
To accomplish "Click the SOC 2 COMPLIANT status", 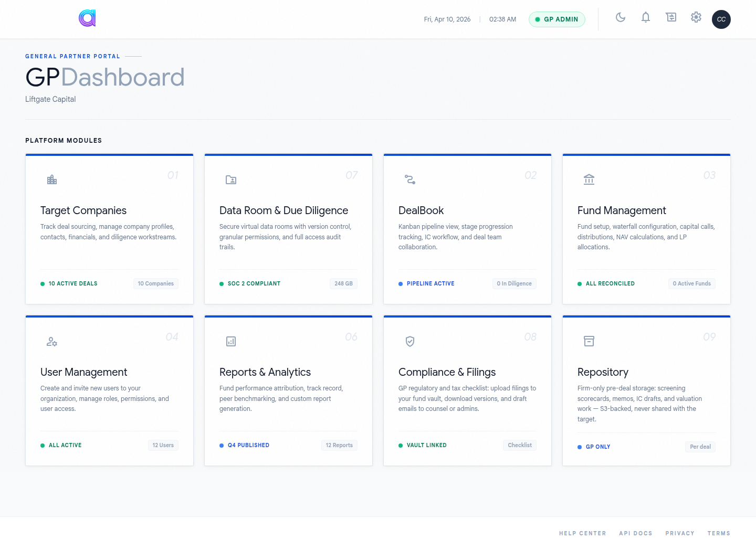I will click(x=250, y=283).
